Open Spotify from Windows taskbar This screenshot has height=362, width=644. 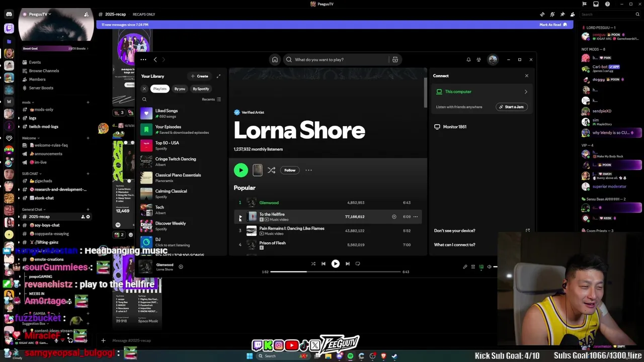tap(350, 356)
